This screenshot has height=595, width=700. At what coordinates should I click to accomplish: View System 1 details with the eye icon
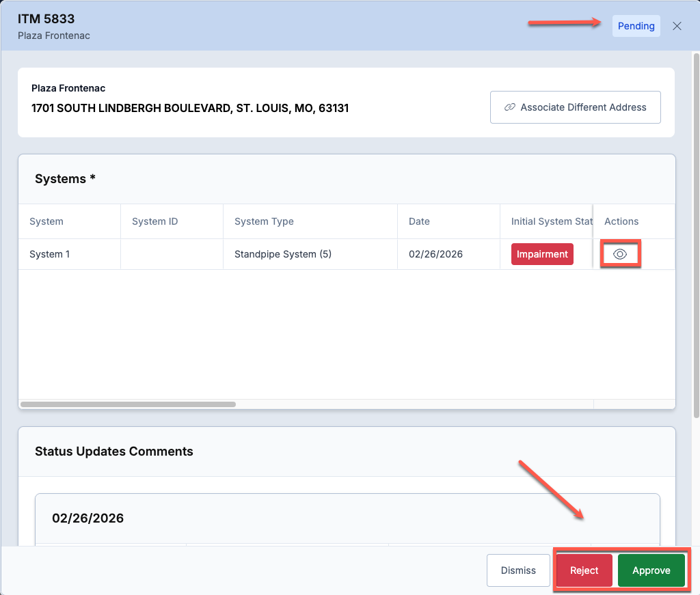(619, 254)
